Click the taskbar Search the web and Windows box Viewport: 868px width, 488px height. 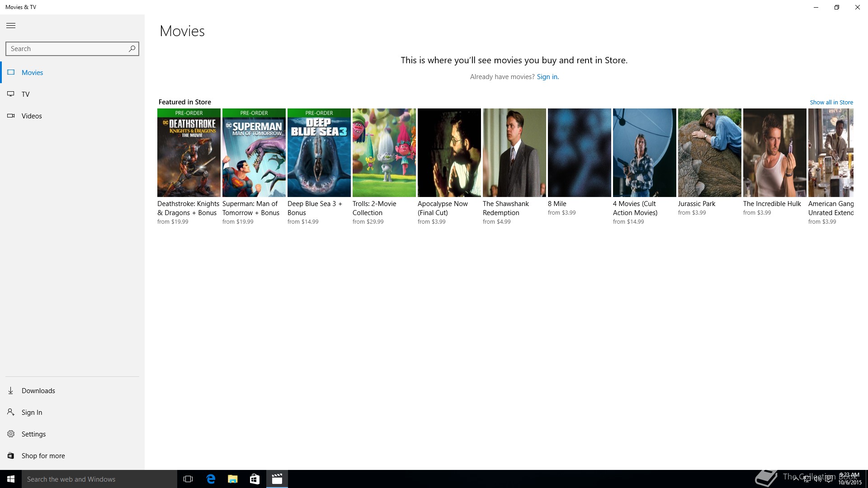(x=99, y=479)
